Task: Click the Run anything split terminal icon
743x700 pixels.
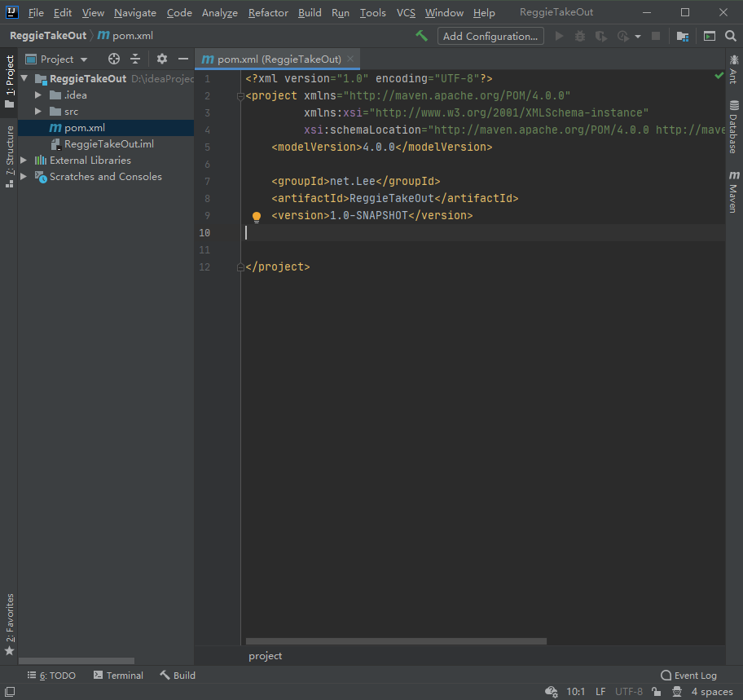Action: click(709, 36)
